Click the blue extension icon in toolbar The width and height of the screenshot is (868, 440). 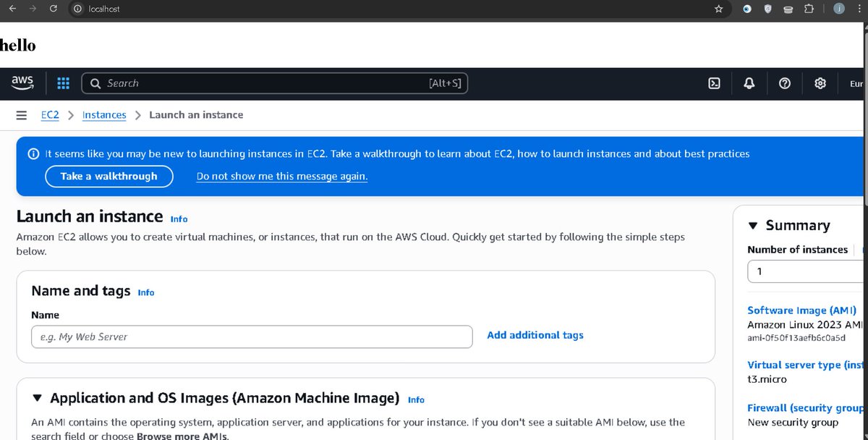747,9
